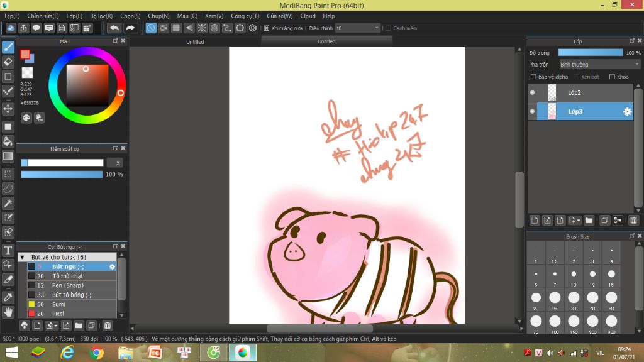Screen dimensions: 644x362
Task: Open the cloud save icon in the toolbar
Action: [x=11, y=28]
